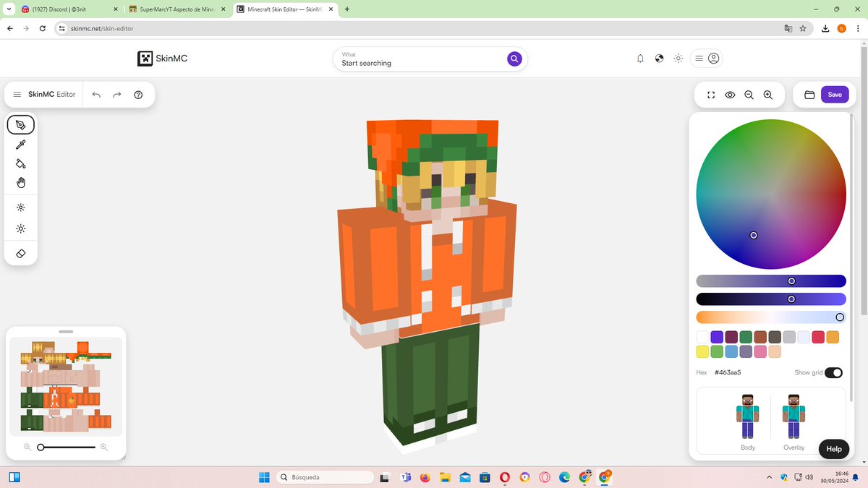Select the eyedropper color picker tool
868x488 pixels.
pos(21,145)
